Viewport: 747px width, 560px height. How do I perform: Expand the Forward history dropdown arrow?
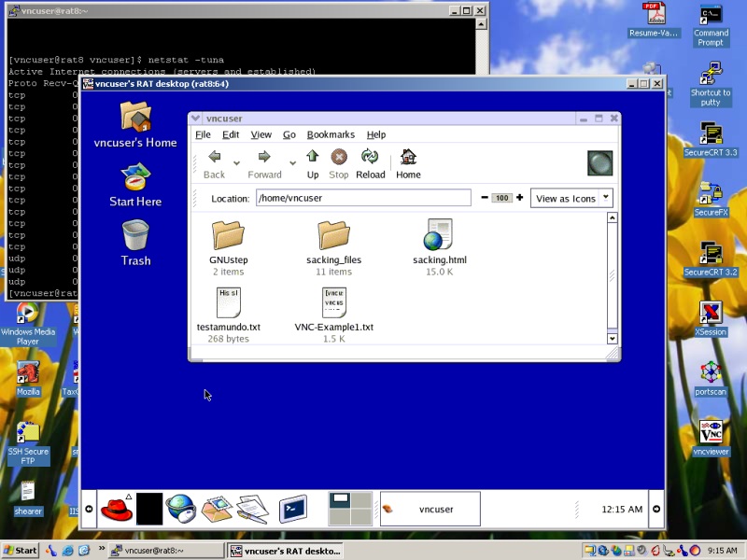coord(292,163)
